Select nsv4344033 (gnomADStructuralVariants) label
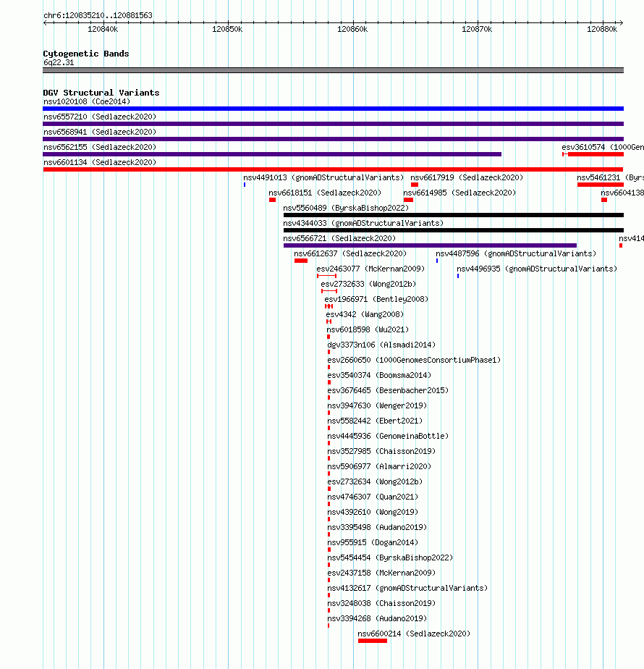The width and height of the screenshot is (644, 669). pyautogui.click(x=363, y=223)
